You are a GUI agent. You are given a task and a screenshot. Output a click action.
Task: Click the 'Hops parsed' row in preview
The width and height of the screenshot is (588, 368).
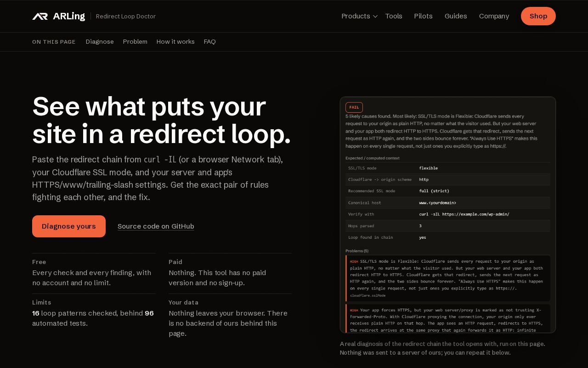[x=448, y=226]
